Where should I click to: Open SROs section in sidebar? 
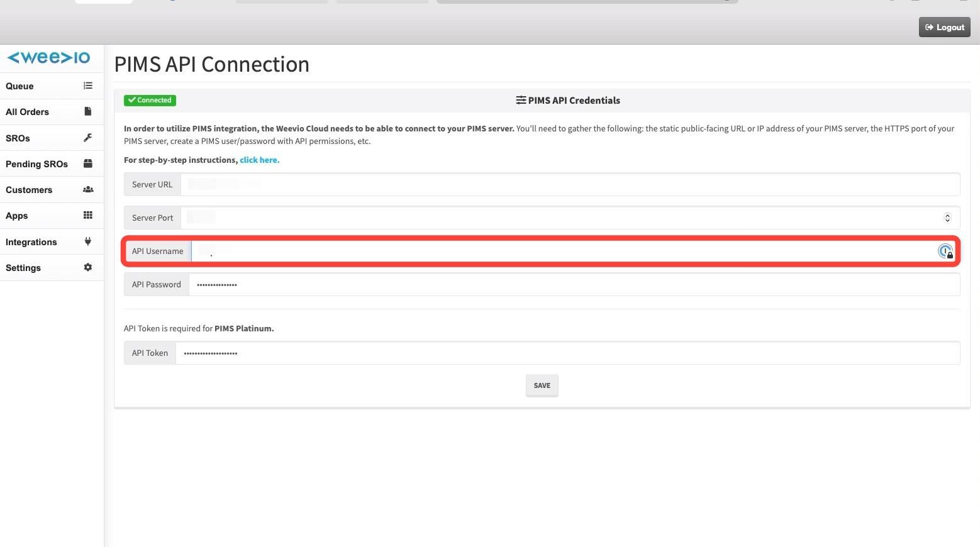coord(52,138)
